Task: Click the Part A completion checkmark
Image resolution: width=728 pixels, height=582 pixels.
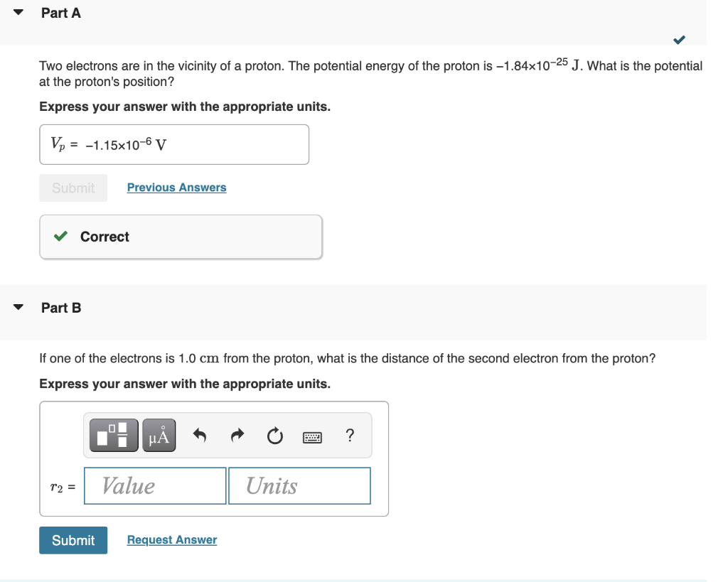Action: click(x=678, y=41)
